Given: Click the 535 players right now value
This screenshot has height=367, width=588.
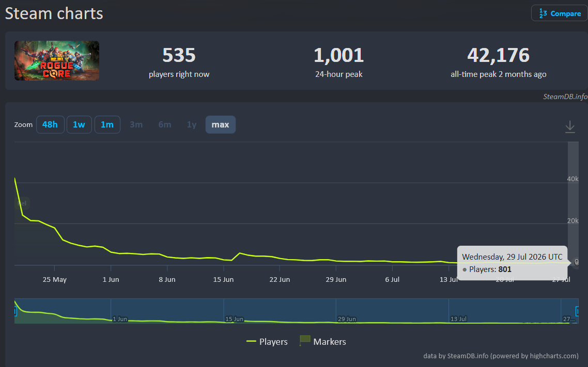Looking at the screenshot, I should 179,55.
